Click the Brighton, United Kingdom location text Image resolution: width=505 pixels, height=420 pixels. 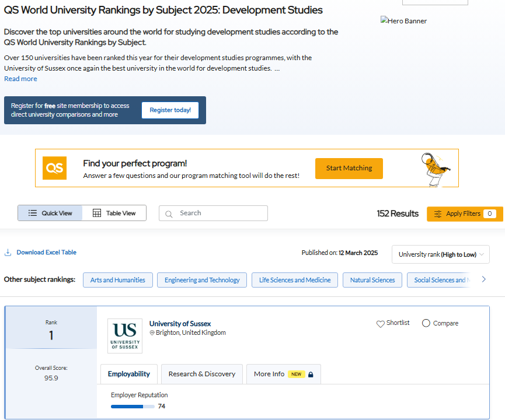click(x=191, y=332)
